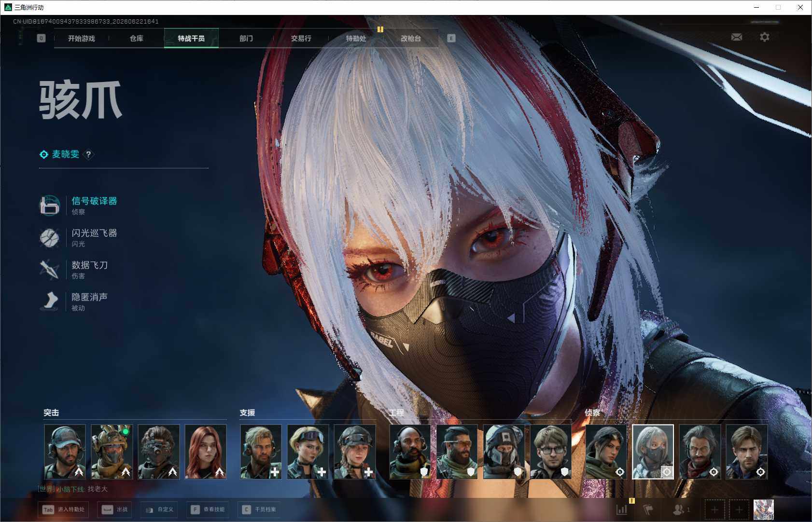Open the settings gear icon
The image size is (812, 522).
[x=765, y=37]
